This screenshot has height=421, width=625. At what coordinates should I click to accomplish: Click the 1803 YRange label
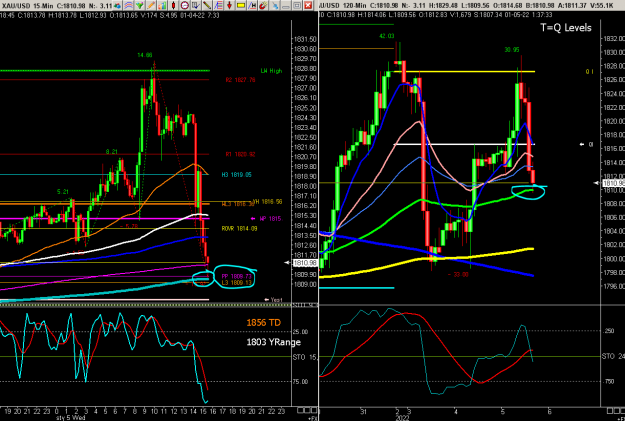coord(273,342)
